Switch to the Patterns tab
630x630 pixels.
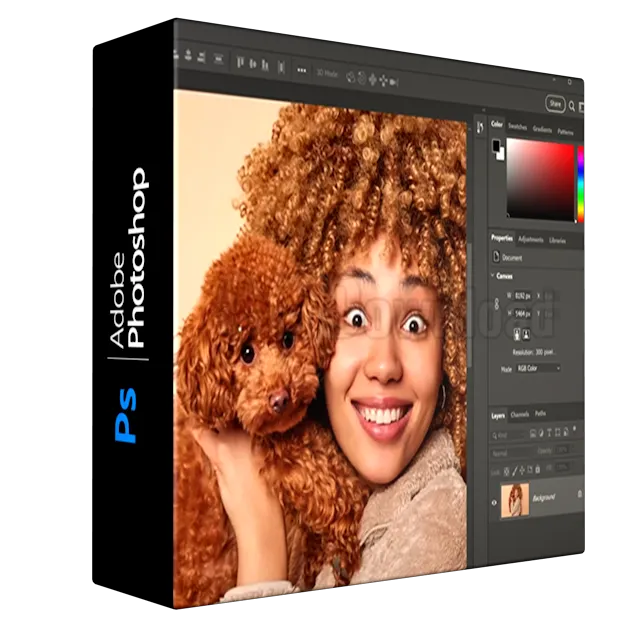(x=565, y=132)
